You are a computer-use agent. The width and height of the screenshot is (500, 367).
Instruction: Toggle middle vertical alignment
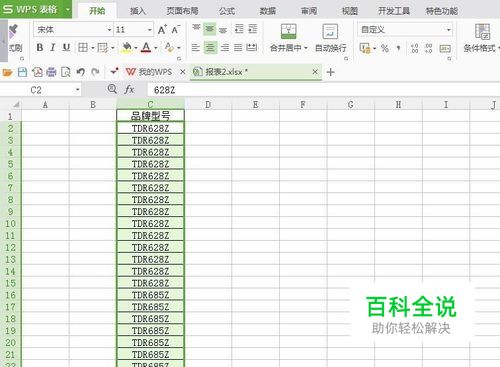[x=210, y=29]
